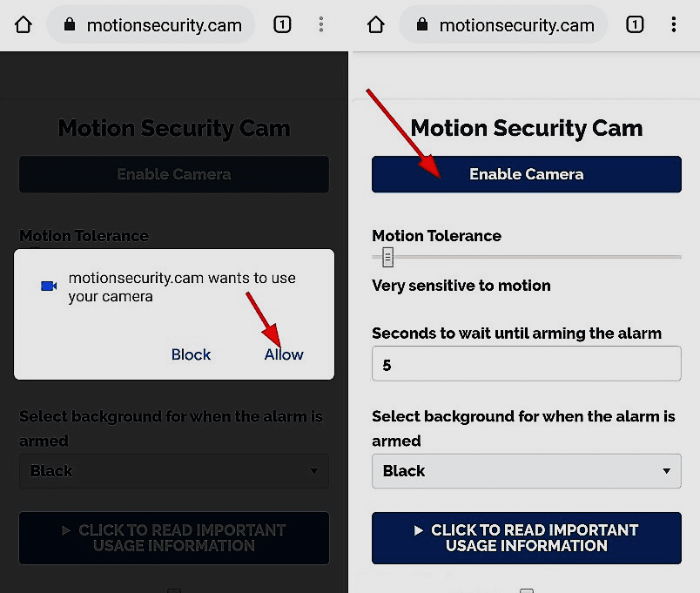Open the tab switcher in the left browser
Viewport: 700px width, 593px height.
[x=282, y=24]
